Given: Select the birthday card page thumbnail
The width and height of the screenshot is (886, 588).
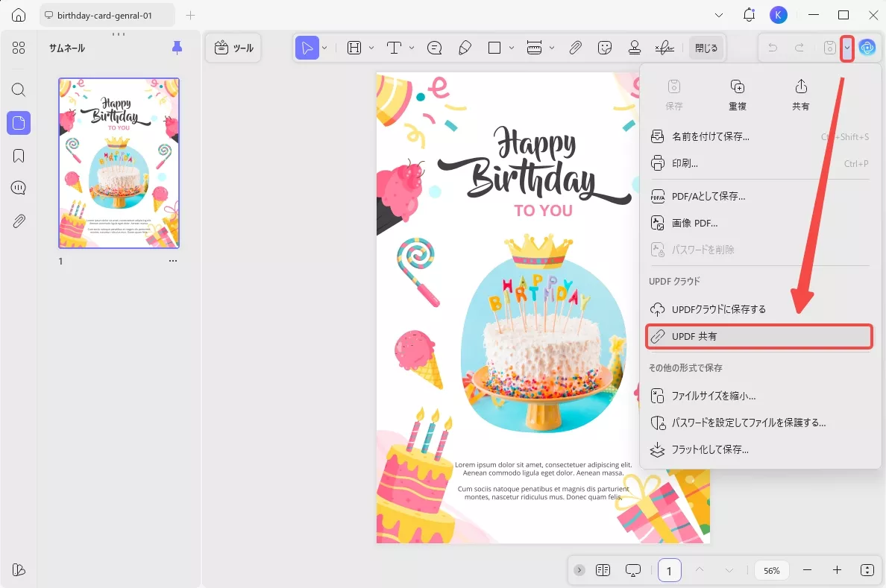Looking at the screenshot, I should 119,163.
